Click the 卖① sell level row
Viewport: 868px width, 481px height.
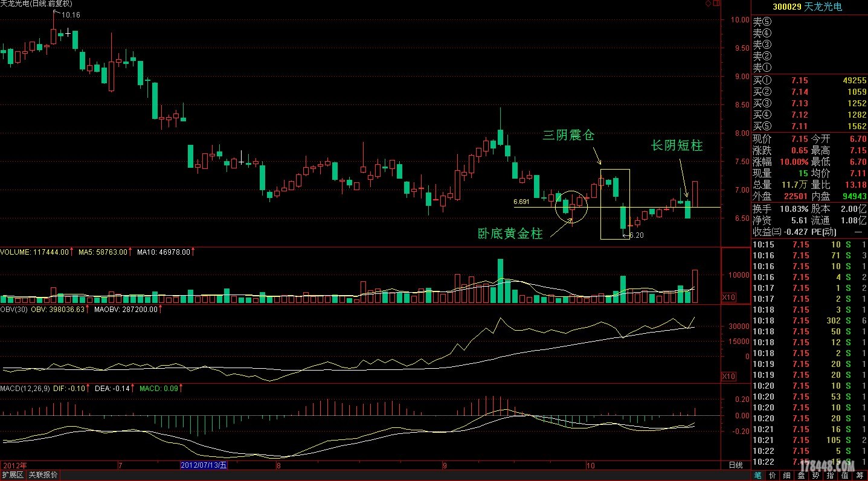(x=809, y=68)
